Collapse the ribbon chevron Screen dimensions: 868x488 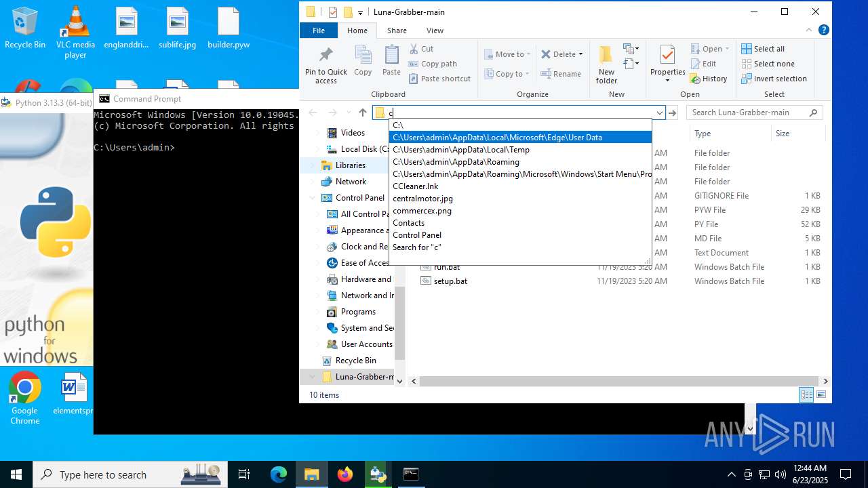point(810,30)
